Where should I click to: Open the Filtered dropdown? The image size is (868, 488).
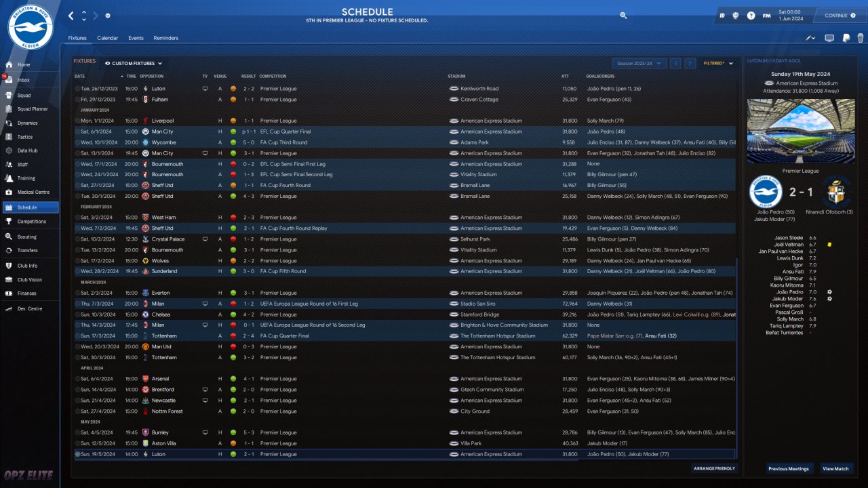(x=719, y=63)
